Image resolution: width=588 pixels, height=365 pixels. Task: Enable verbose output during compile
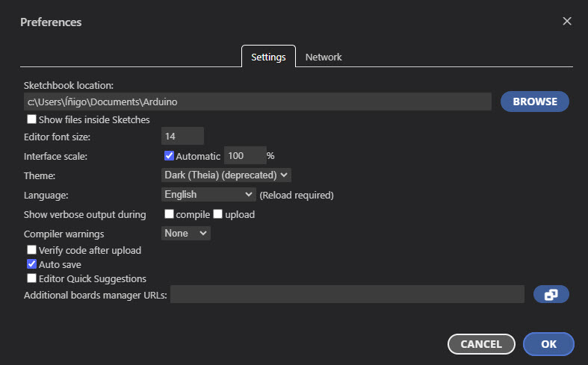(170, 214)
